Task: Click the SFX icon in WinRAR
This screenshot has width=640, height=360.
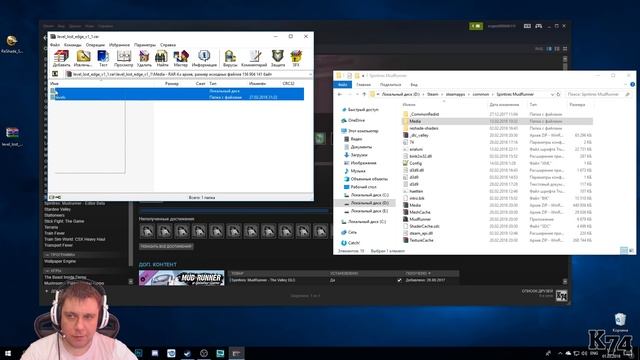Action: pyautogui.click(x=296, y=58)
